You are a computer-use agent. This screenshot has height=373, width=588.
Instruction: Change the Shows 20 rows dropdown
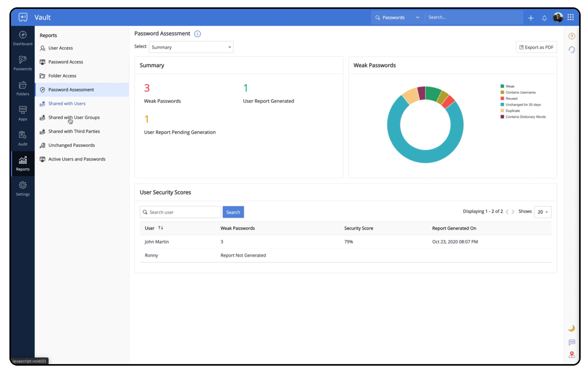(542, 212)
